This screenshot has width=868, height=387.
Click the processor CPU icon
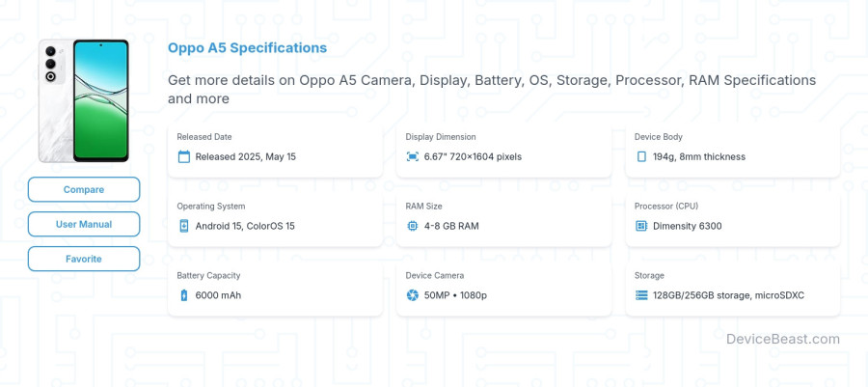(641, 226)
